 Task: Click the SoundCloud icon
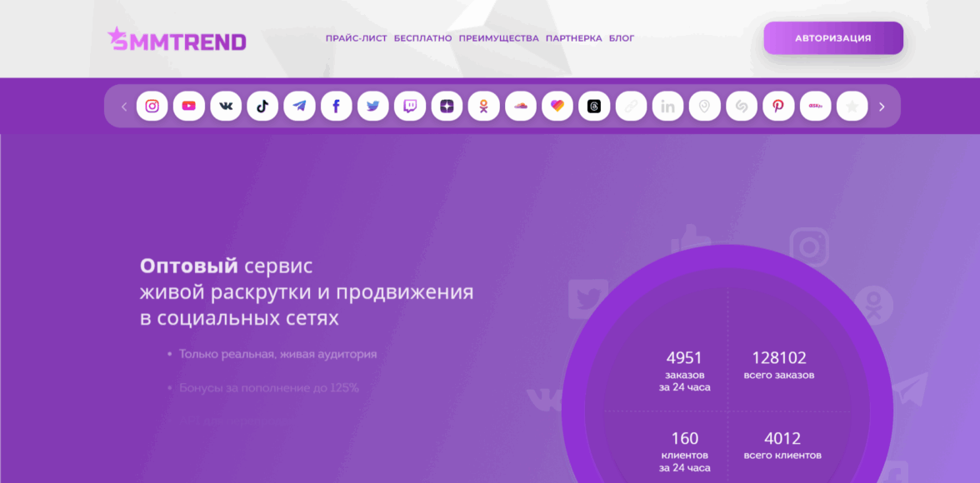click(x=521, y=107)
